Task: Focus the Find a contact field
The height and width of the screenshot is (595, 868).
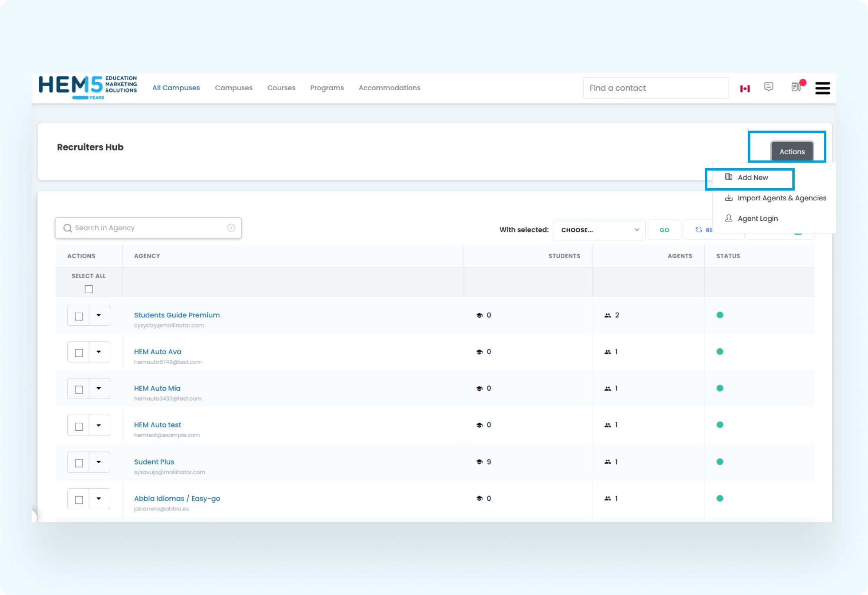Action: [655, 88]
